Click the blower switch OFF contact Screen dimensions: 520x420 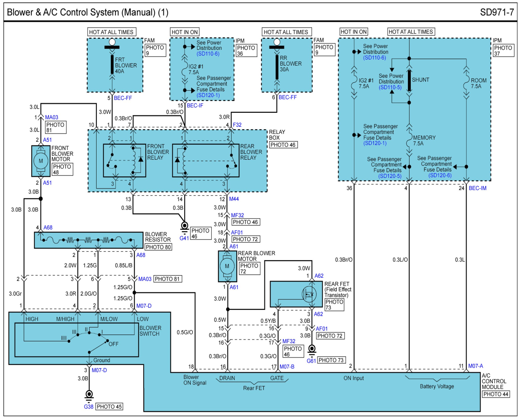pyautogui.click(x=108, y=341)
